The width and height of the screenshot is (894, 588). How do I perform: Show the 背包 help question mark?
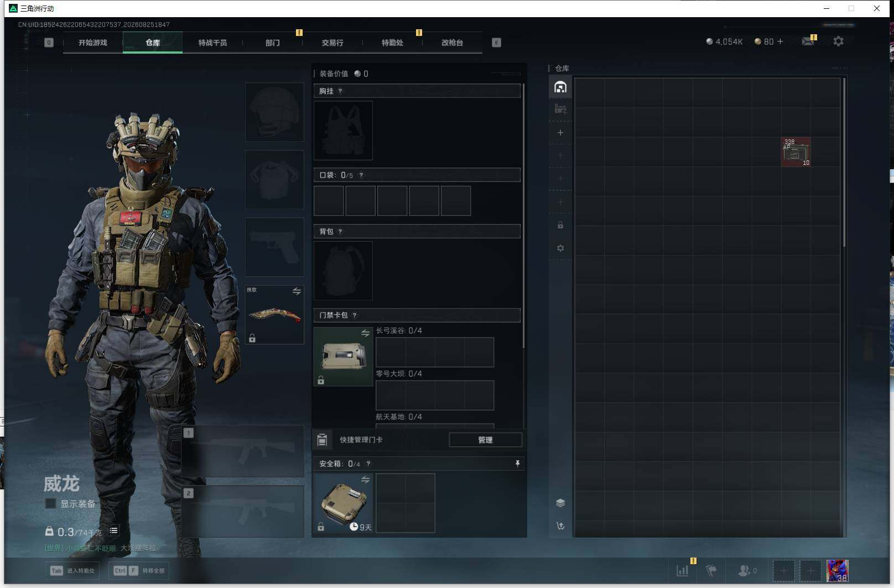[340, 232]
